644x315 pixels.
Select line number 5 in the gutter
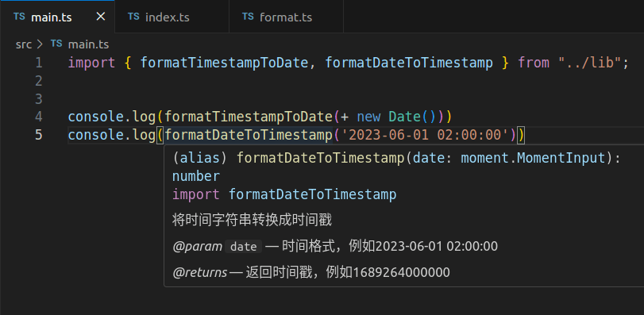[x=39, y=135]
